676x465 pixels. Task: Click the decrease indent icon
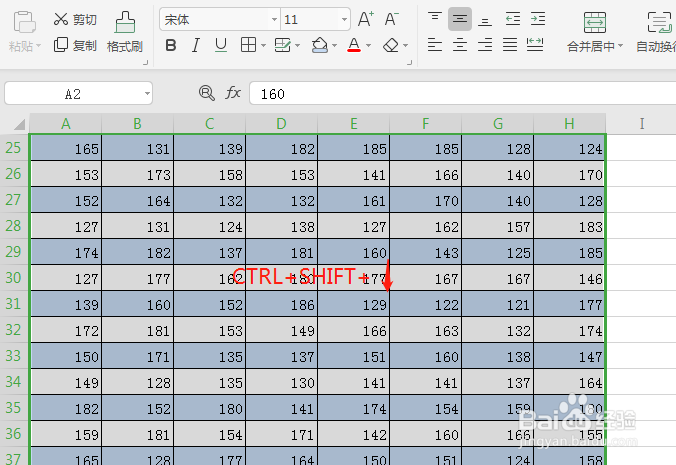coord(513,19)
